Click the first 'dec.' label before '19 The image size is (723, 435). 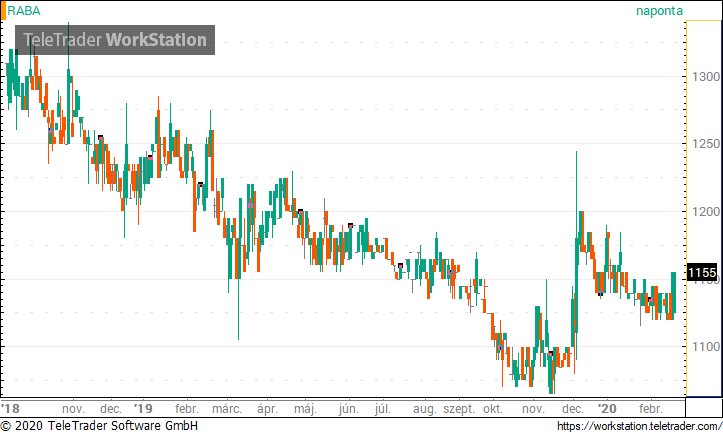tap(111, 409)
